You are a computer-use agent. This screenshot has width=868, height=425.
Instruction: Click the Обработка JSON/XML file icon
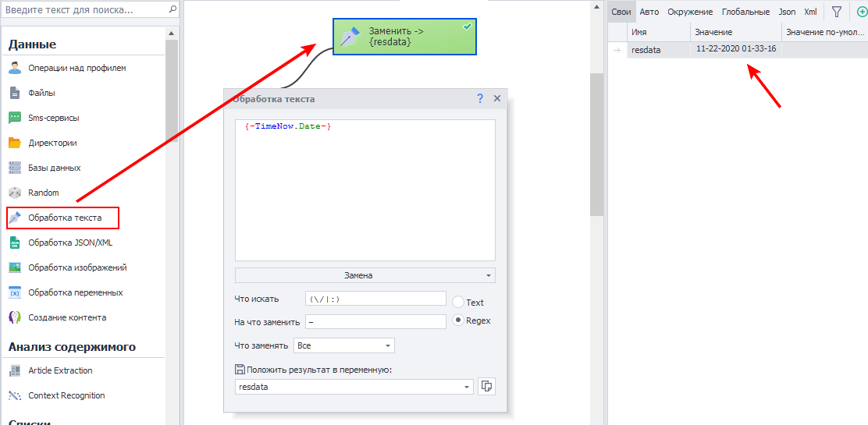[15, 243]
